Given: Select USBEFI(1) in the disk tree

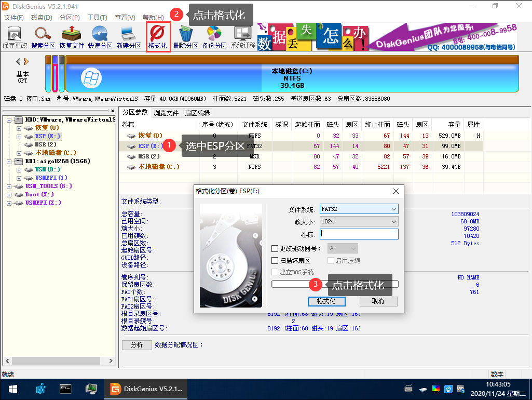Looking at the screenshot, I should (x=51, y=178).
